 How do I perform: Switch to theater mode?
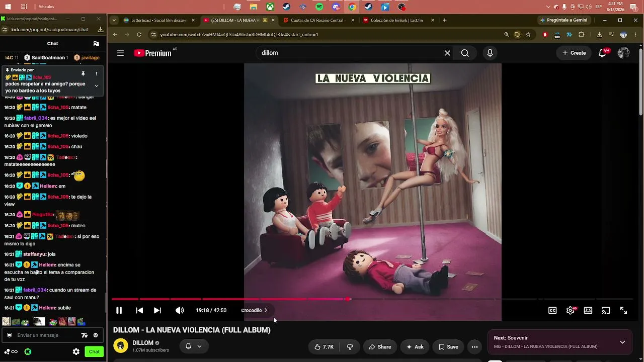pyautogui.click(x=588, y=311)
